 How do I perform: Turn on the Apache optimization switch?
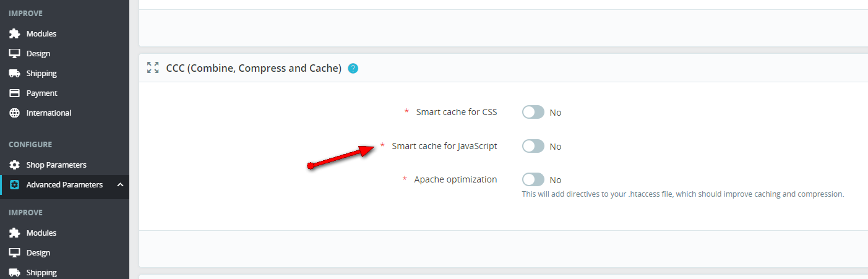(533, 179)
